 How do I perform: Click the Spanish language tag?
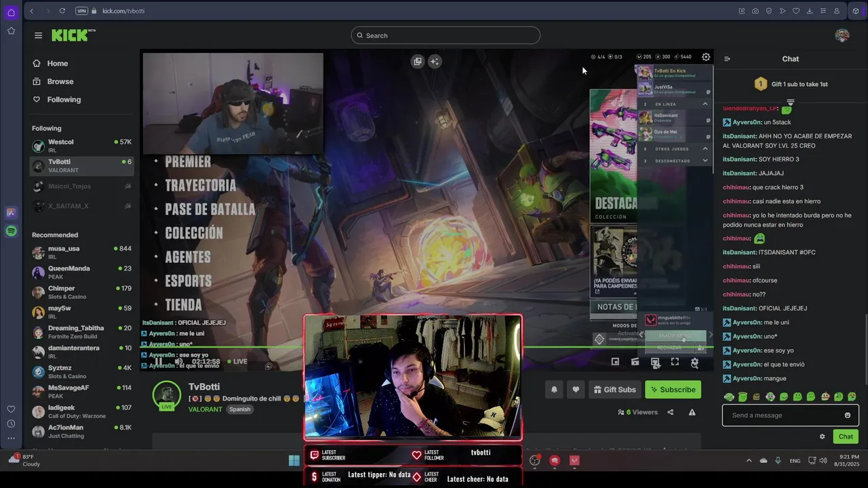(x=239, y=409)
